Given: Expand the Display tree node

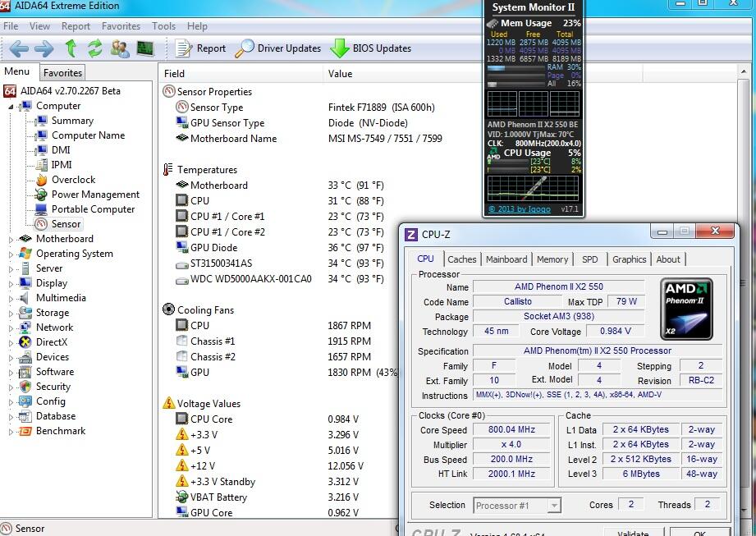Looking at the screenshot, I should pyautogui.click(x=11, y=284).
